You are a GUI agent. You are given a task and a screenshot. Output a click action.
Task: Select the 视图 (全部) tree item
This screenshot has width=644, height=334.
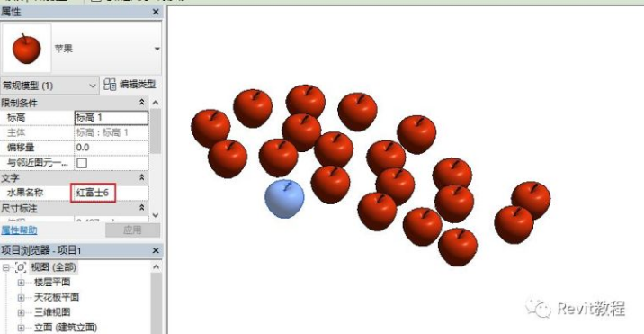(x=53, y=267)
